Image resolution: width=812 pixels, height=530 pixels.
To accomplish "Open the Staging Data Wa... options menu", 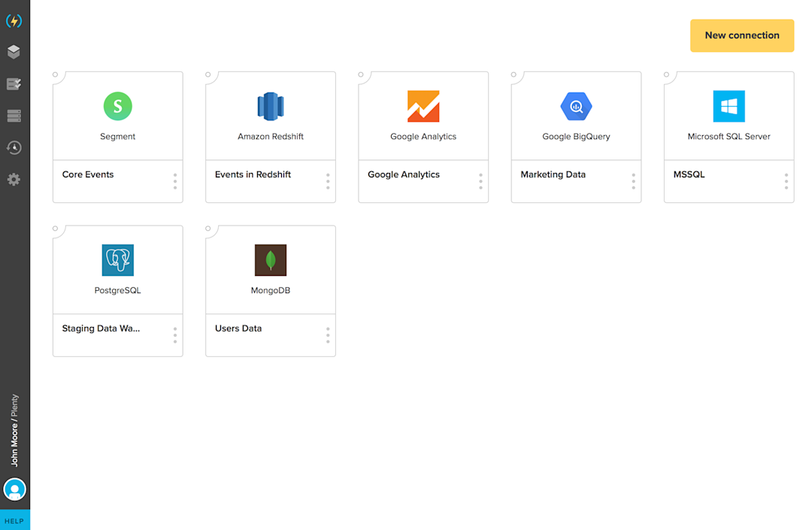I will pyautogui.click(x=175, y=335).
